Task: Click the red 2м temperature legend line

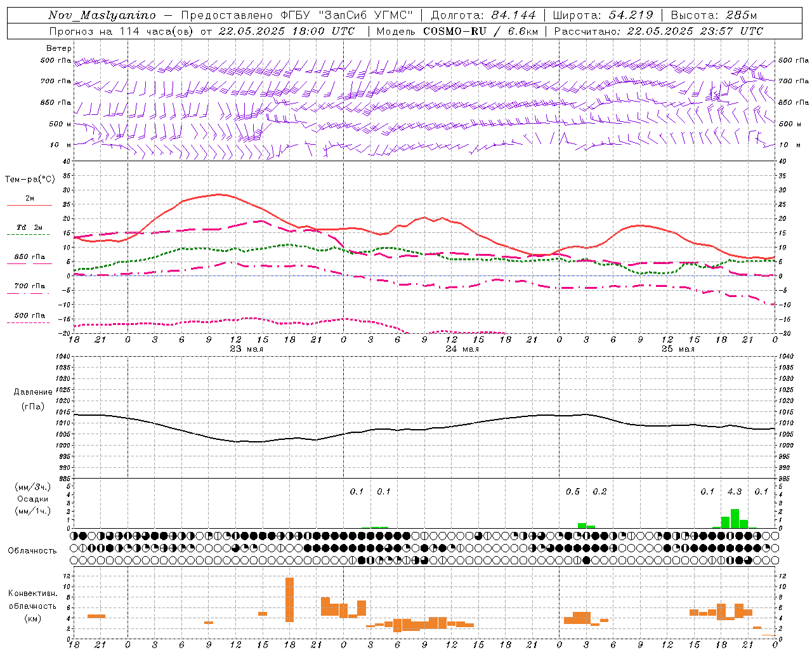Action: [29, 205]
